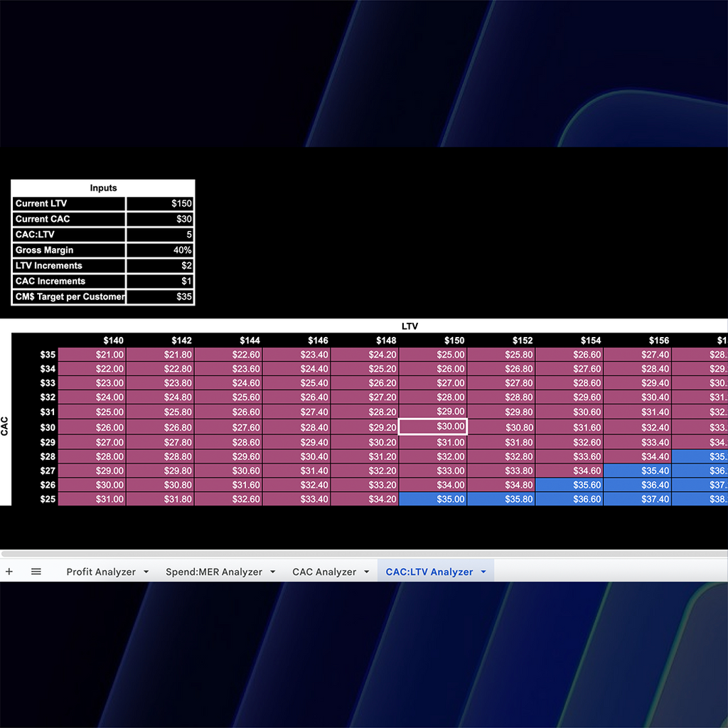
Task: Click the $150 column header under LTV
Action: [x=454, y=340]
